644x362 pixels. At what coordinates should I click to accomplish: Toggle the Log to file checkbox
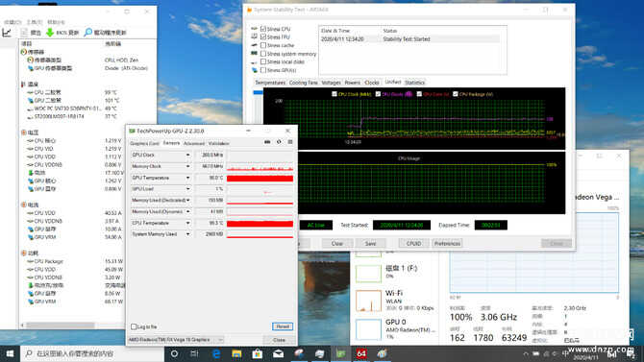[x=134, y=326]
